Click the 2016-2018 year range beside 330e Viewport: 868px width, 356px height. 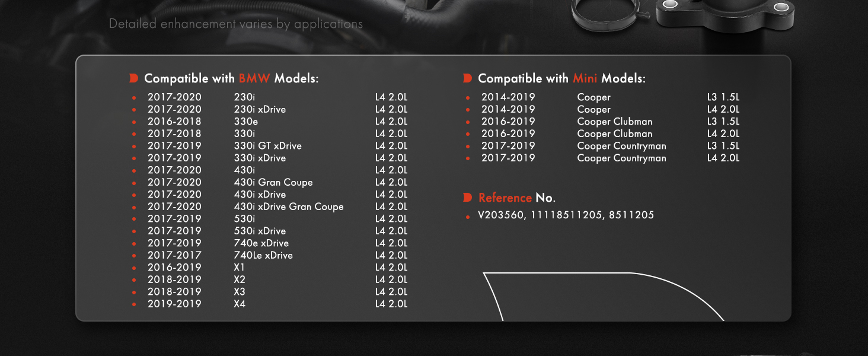click(174, 122)
